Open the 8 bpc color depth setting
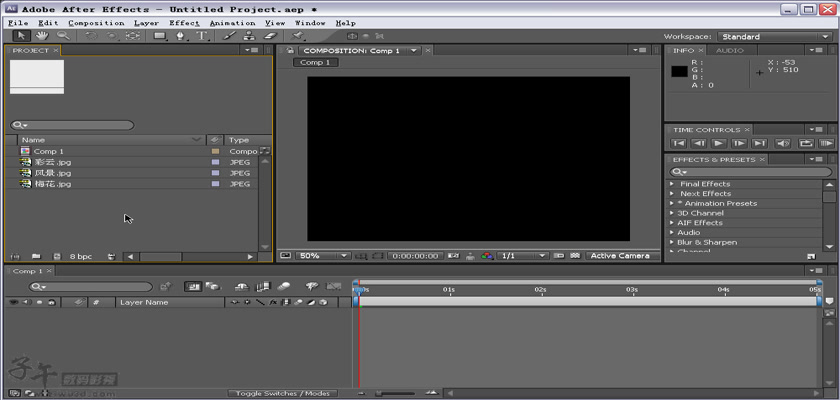Screen dimensions: 840x400 tap(81, 256)
